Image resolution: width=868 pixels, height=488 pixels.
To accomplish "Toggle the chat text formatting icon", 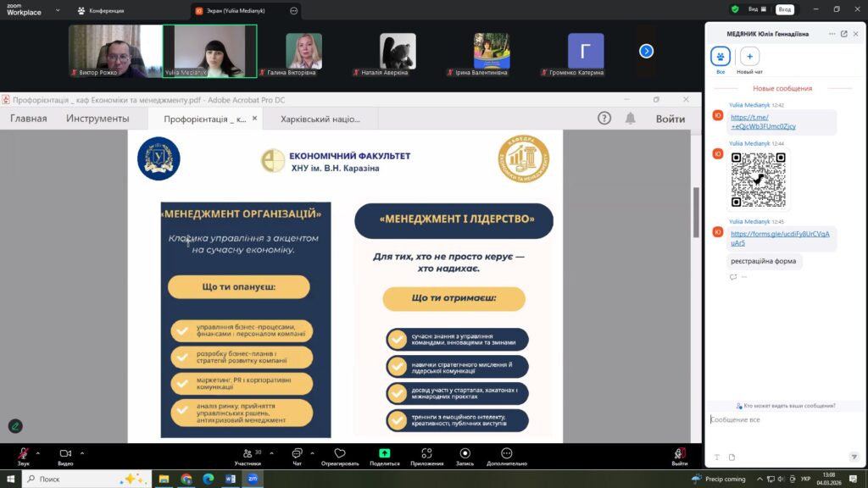I will tap(717, 457).
